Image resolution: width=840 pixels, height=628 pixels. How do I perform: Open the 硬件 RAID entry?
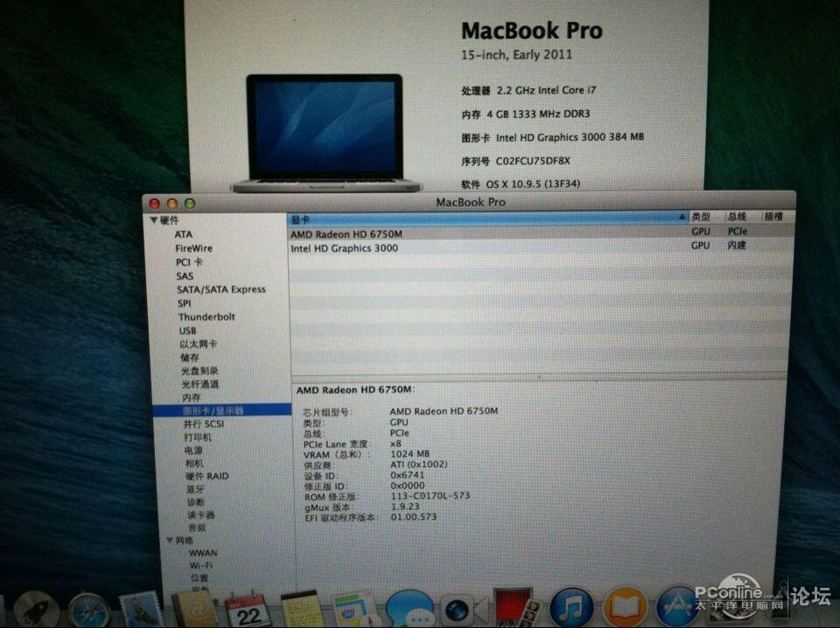pyautogui.click(x=206, y=476)
